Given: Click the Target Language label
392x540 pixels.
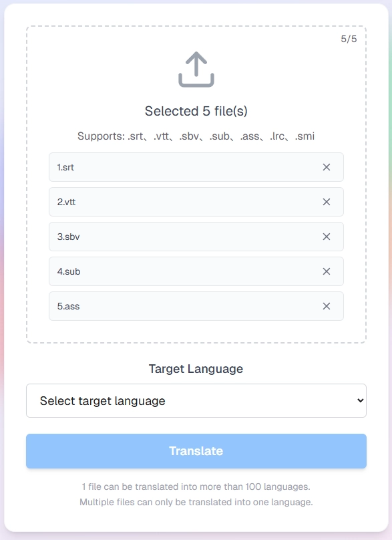Looking at the screenshot, I should [x=196, y=368].
